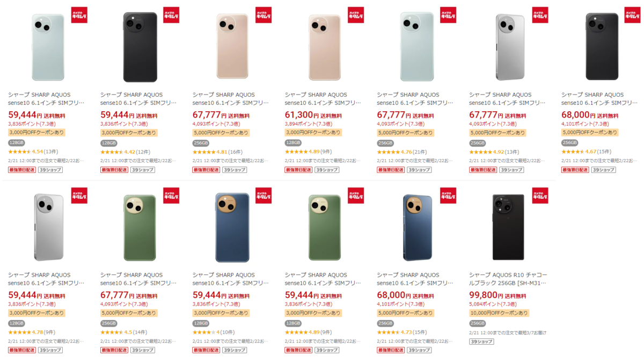Viewport: 644px width, 362px height.
Task: Open the pink phone image above the 61,300円 price
Action: 325,47
